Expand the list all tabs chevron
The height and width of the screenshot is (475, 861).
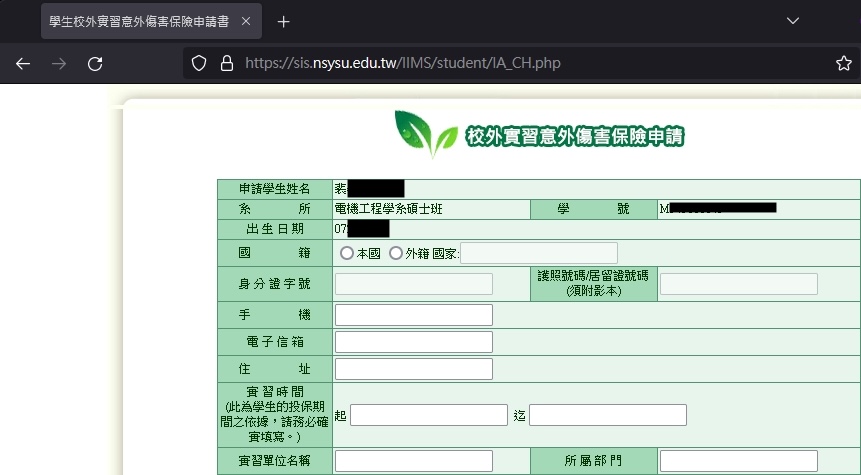(793, 21)
